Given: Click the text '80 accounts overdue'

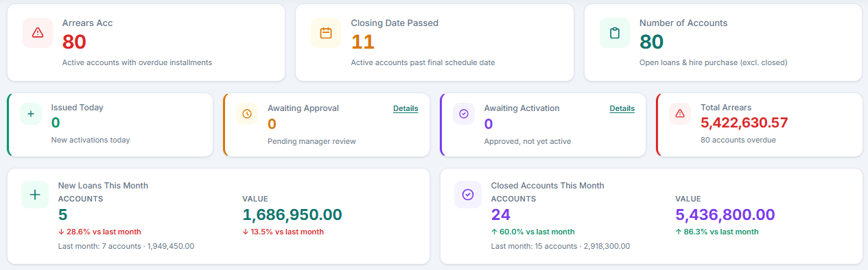Looking at the screenshot, I should 738,140.
